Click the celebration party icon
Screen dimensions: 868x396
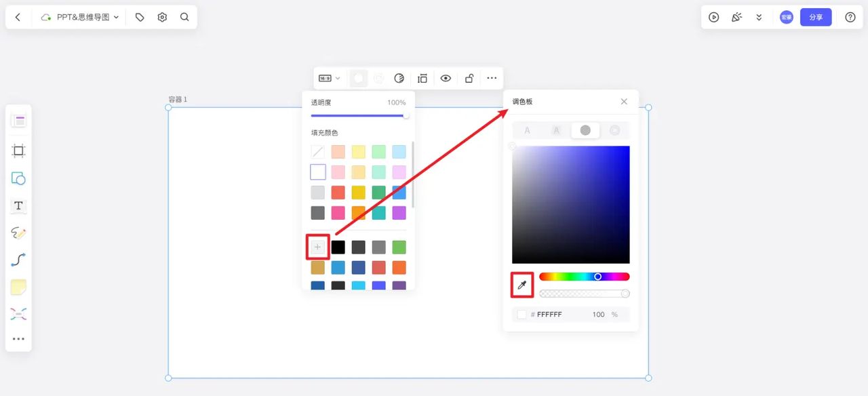tap(736, 17)
